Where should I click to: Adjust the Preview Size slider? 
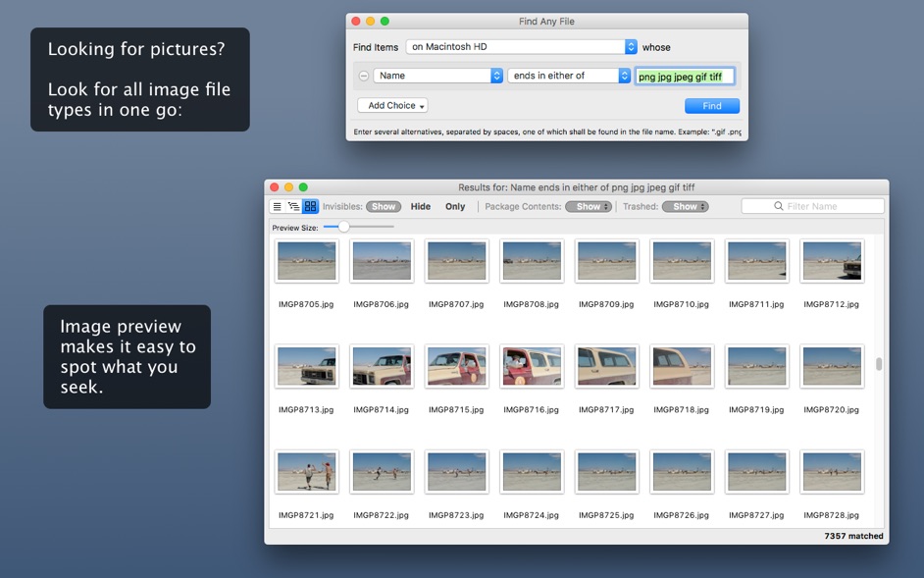click(342, 226)
